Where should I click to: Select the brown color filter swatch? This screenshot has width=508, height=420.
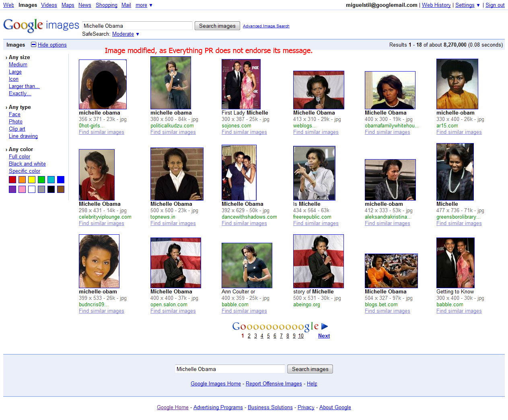pyautogui.click(x=61, y=189)
